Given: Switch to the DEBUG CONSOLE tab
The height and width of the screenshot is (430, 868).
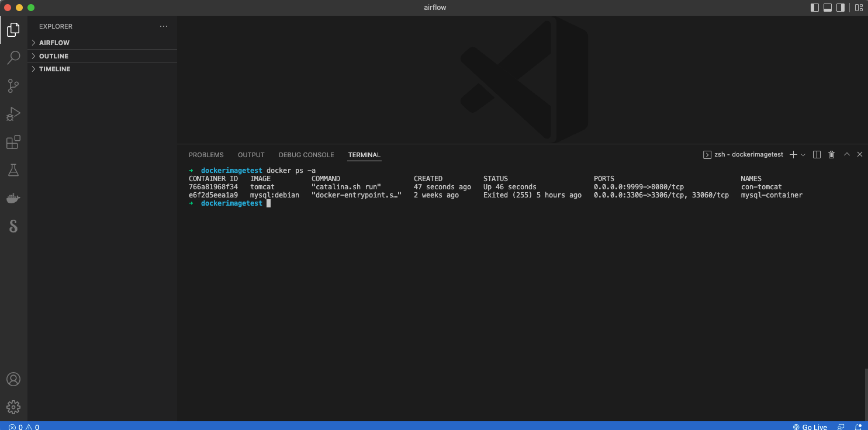Looking at the screenshot, I should [x=306, y=155].
